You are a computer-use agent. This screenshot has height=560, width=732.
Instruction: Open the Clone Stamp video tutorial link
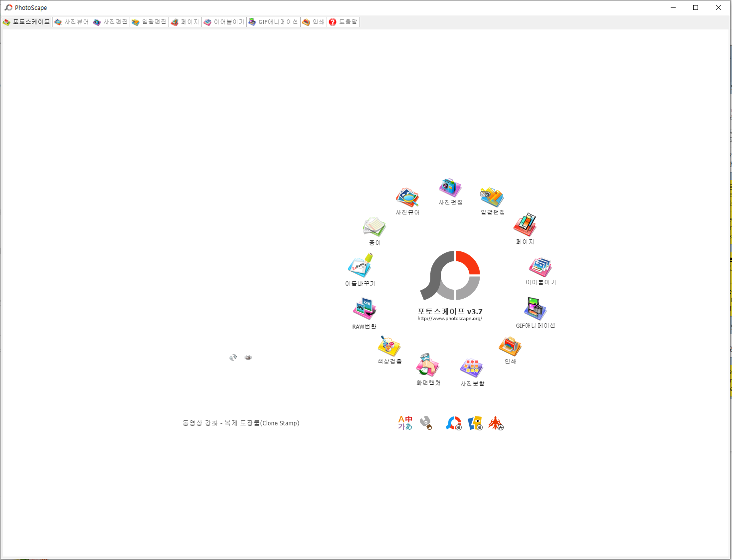(241, 423)
